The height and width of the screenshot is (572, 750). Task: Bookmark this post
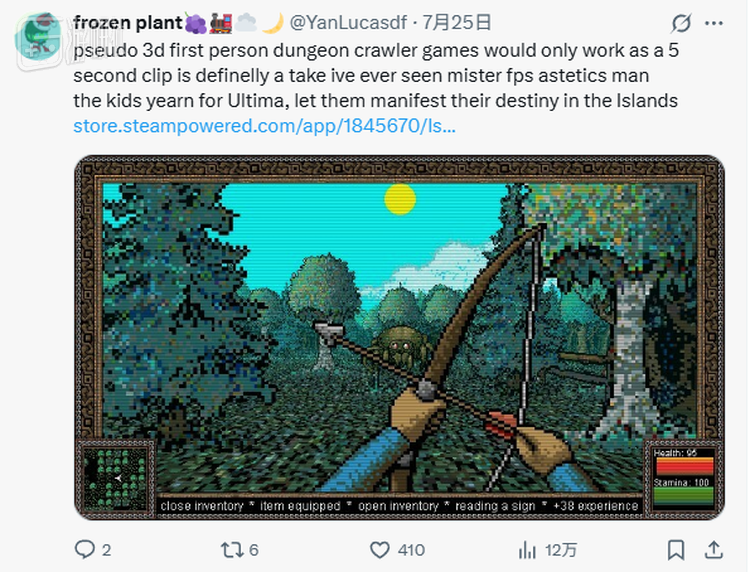677,549
